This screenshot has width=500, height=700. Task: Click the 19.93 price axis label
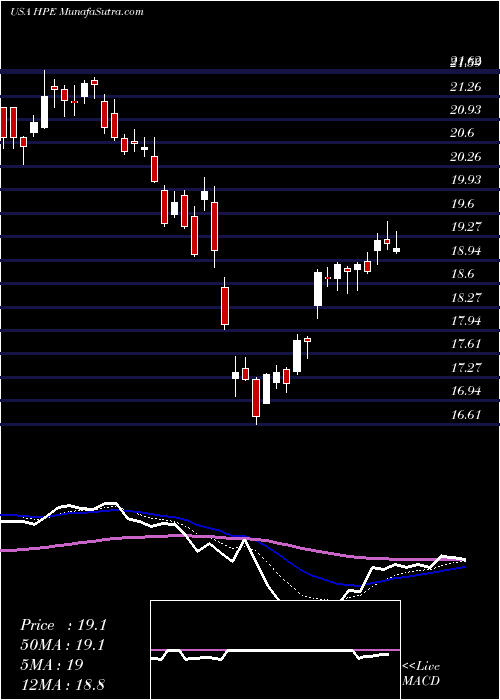[466, 180]
